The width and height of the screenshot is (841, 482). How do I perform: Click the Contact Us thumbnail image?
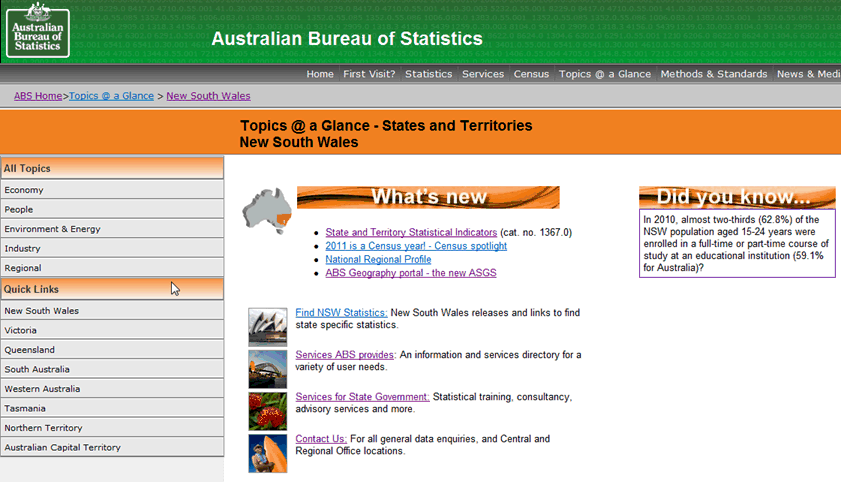click(267, 453)
